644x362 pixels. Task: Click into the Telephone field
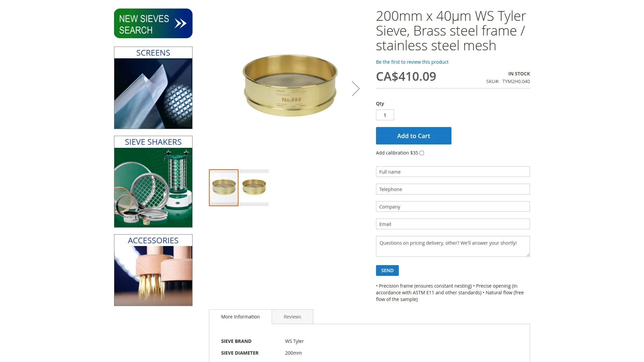[x=453, y=189]
